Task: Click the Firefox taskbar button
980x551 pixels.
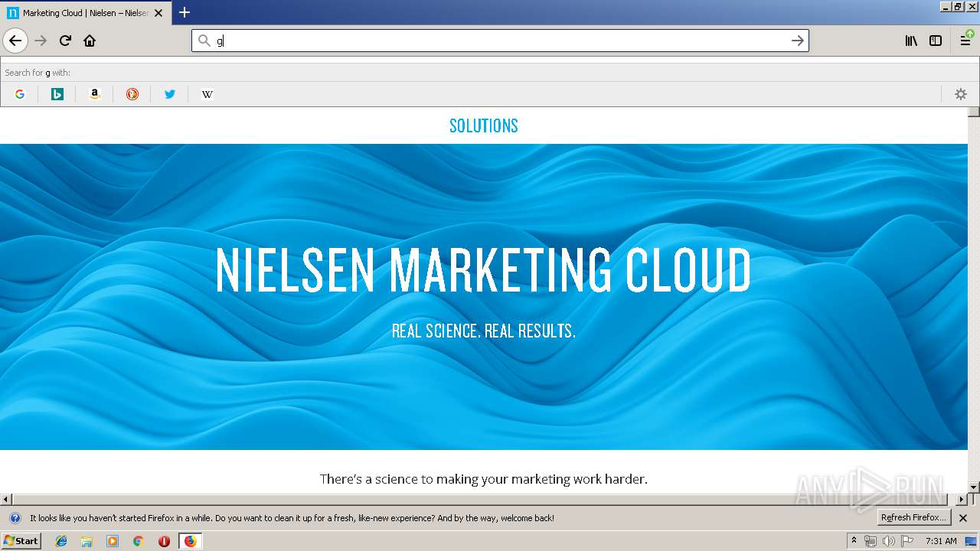Action: pos(190,541)
